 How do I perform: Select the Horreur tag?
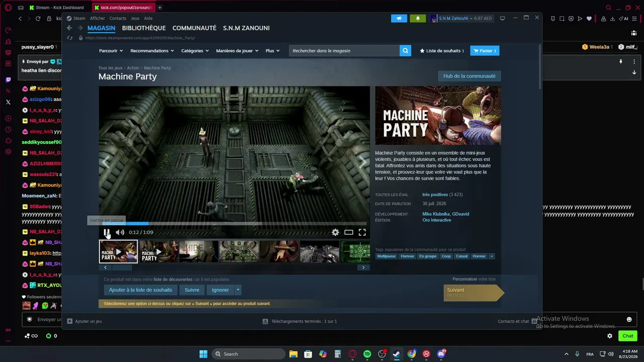(479, 256)
